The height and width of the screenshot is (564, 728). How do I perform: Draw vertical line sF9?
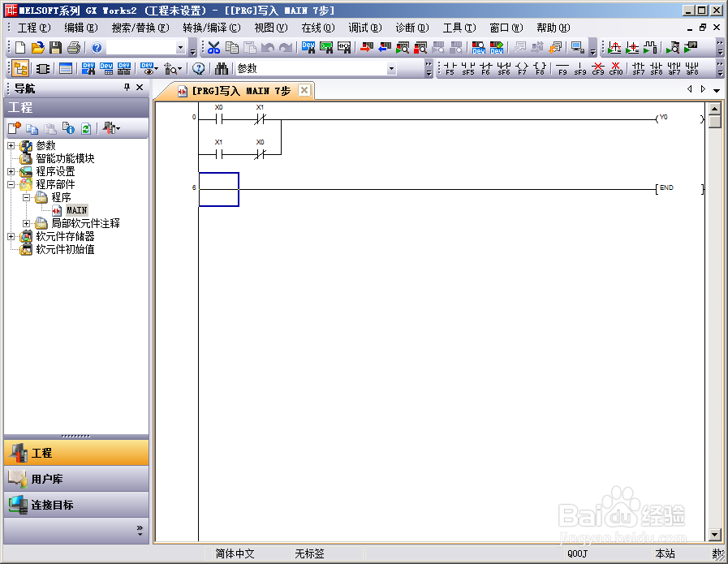point(580,69)
